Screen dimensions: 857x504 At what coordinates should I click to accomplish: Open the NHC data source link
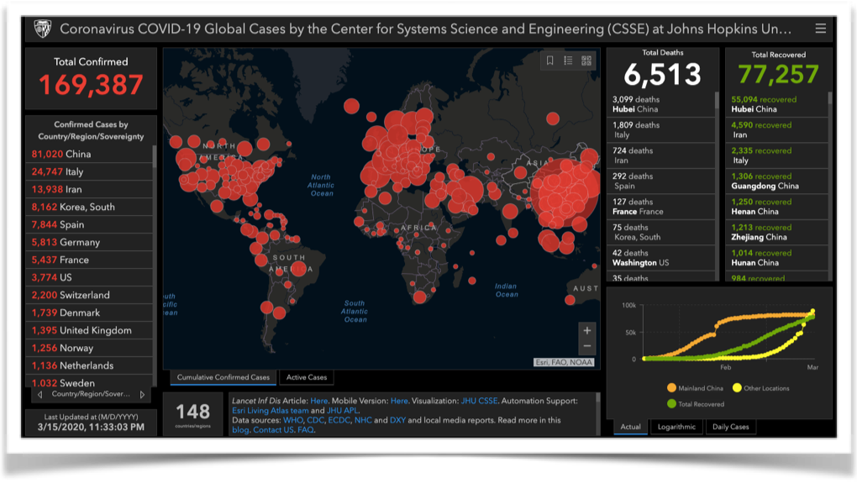click(x=363, y=420)
